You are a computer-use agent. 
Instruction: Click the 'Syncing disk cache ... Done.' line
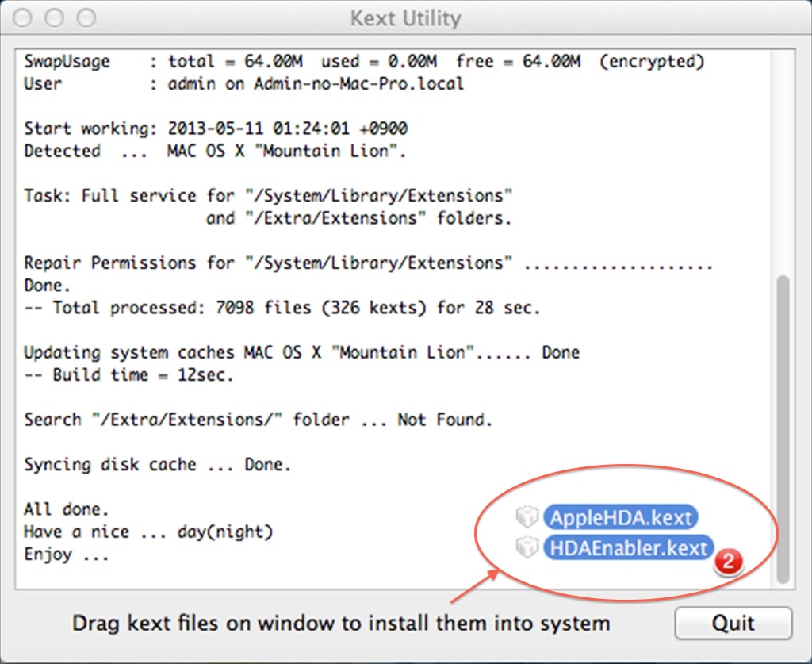(x=158, y=465)
